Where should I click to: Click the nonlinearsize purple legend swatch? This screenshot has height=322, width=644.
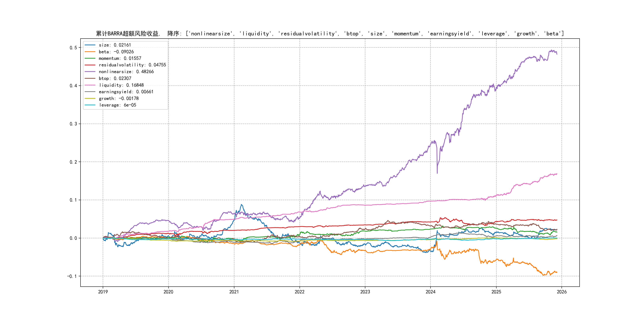point(90,72)
